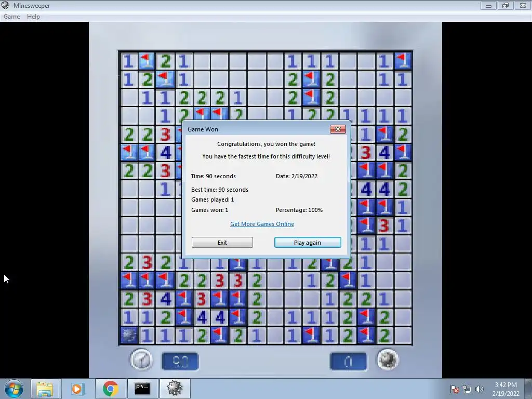Click flag in third row between two 2s
Screen dimensions: 532x399
311,98
